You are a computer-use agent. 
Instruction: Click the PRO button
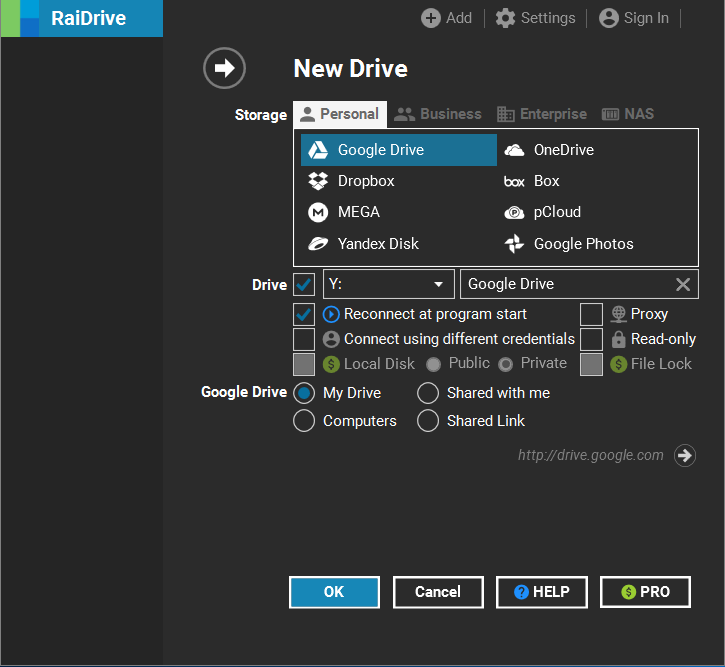pos(645,592)
